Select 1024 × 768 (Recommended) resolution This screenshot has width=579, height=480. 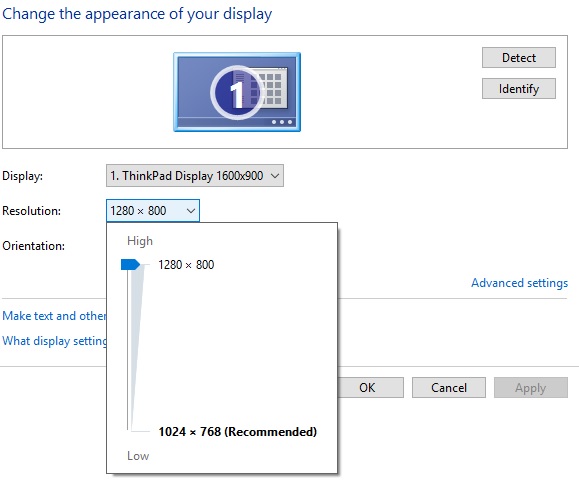tap(237, 432)
